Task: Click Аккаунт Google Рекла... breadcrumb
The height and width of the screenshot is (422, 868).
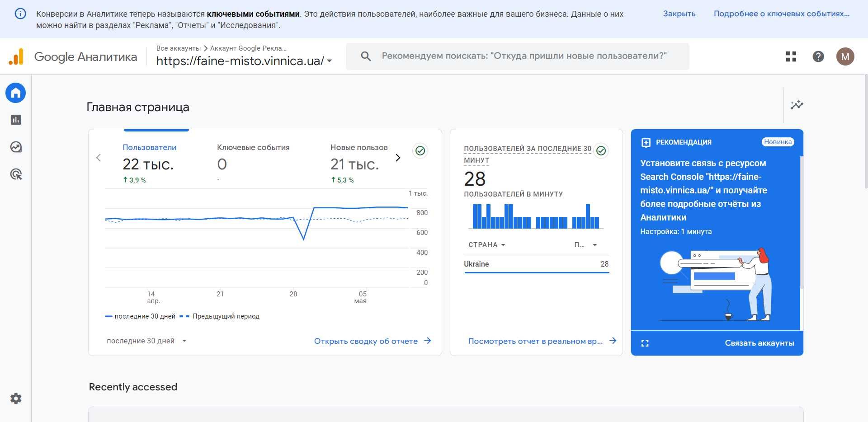Action: (248, 48)
